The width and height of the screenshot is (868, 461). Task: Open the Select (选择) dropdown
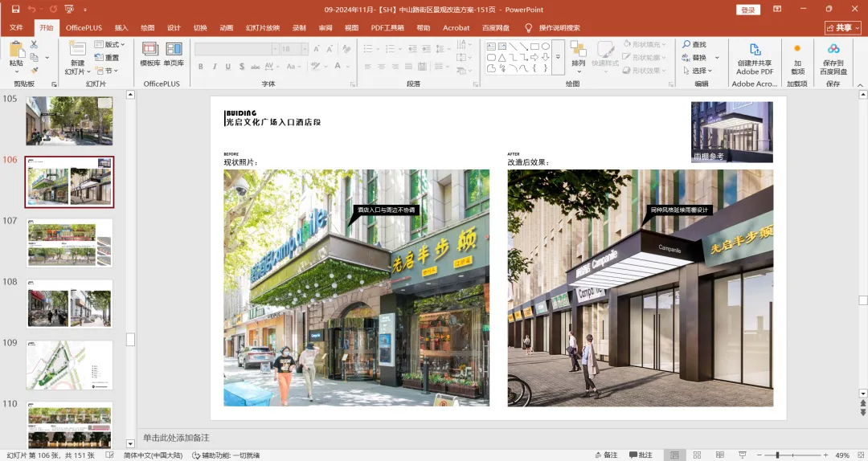click(698, 71)
